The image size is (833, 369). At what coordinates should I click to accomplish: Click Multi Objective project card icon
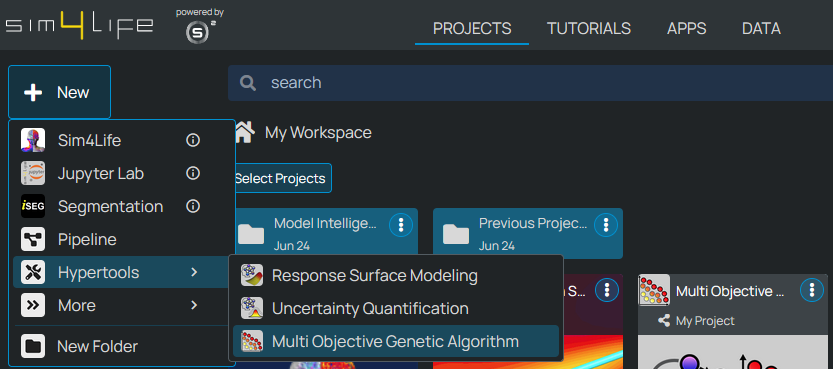tap(654, 290)
